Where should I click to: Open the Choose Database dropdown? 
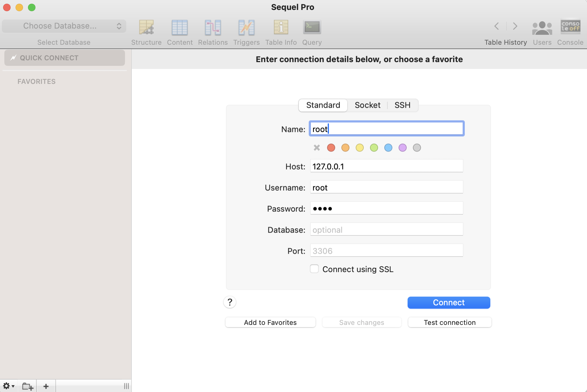click(64, 26)
